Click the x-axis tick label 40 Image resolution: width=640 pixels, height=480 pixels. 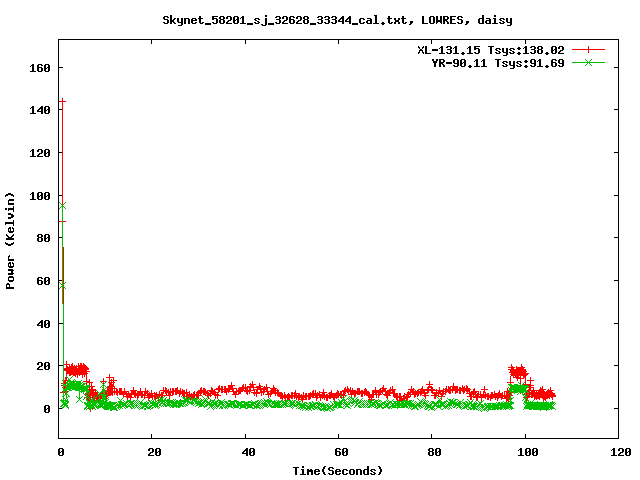[248, 452]
